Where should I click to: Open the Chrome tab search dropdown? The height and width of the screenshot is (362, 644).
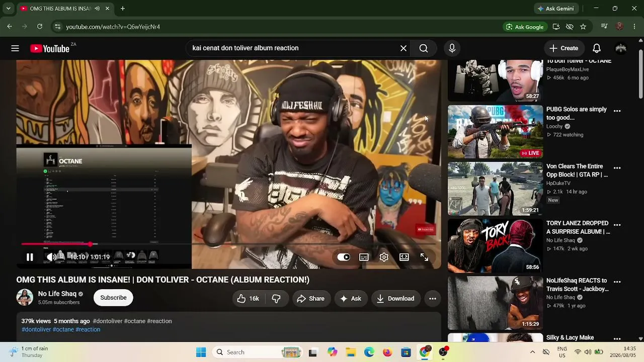point(8,9)
